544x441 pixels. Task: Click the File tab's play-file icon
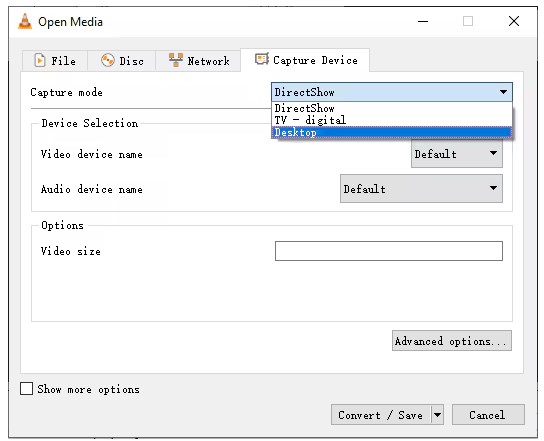(40, 60)
